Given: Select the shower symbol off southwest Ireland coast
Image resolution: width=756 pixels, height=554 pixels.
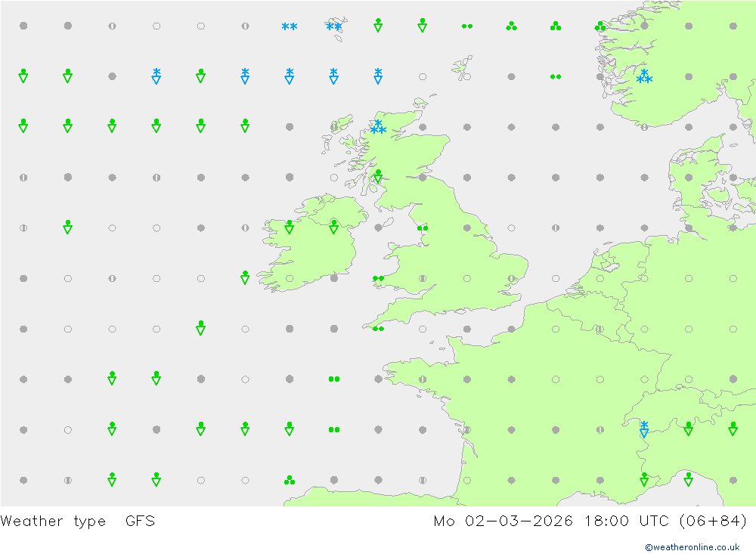Looking at the screenshot, I should pos(245,277).
